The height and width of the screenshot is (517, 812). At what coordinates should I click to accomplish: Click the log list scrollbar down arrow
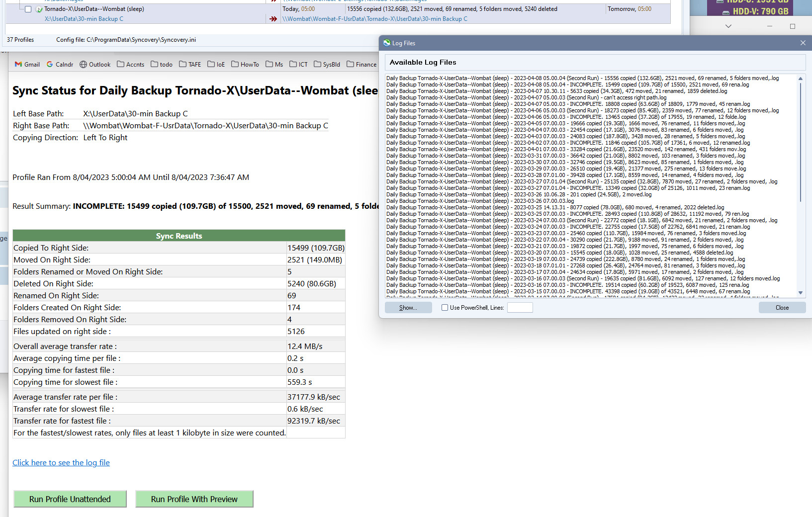click(x=801, y=293)
